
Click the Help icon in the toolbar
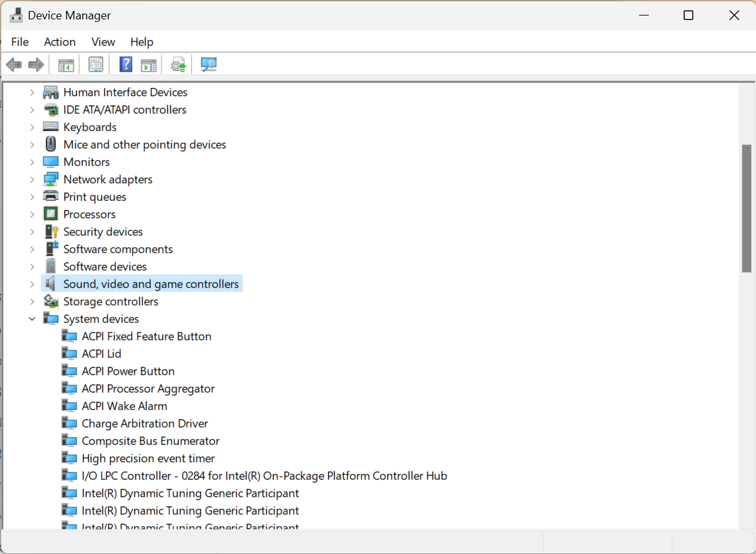coord(125,64)
